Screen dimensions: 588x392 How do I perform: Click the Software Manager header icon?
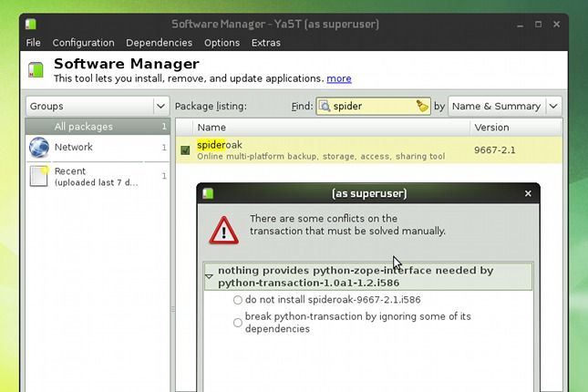point(36,70)
